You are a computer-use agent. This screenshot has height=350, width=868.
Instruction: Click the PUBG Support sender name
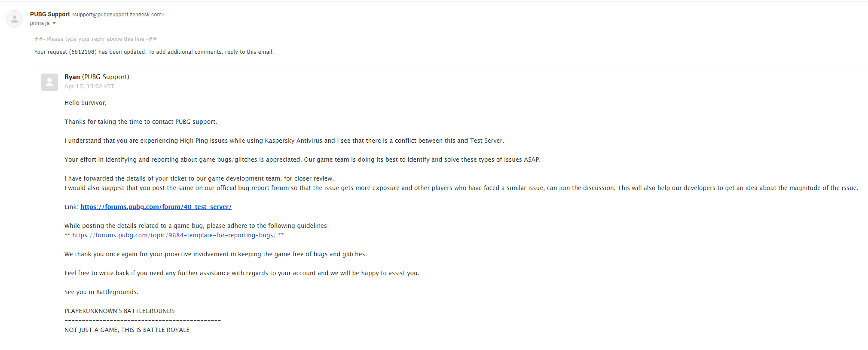click(50, 14)
